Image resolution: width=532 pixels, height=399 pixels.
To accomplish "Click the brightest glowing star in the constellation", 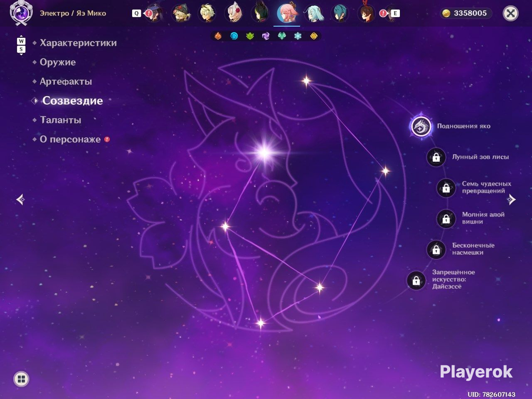I will 264,152.
